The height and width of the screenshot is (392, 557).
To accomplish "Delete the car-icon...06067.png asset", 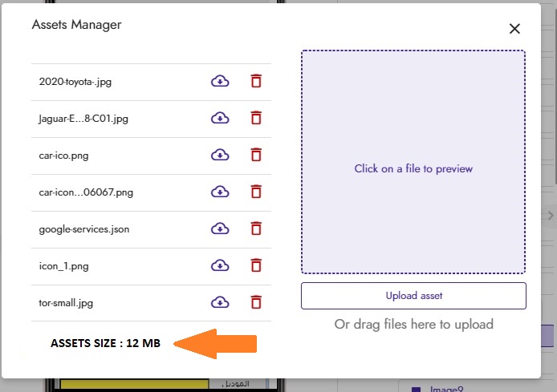I will point(256,192).
